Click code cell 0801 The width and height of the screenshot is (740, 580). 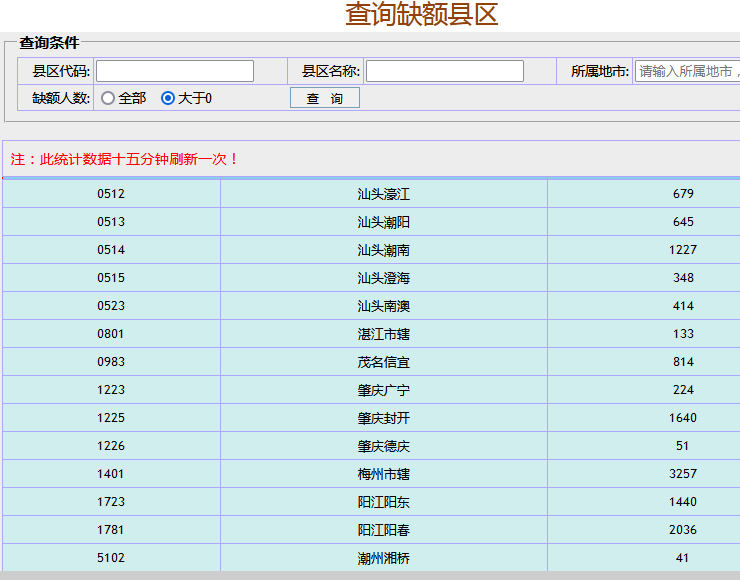pyautogui.click(x=111, y=334)
